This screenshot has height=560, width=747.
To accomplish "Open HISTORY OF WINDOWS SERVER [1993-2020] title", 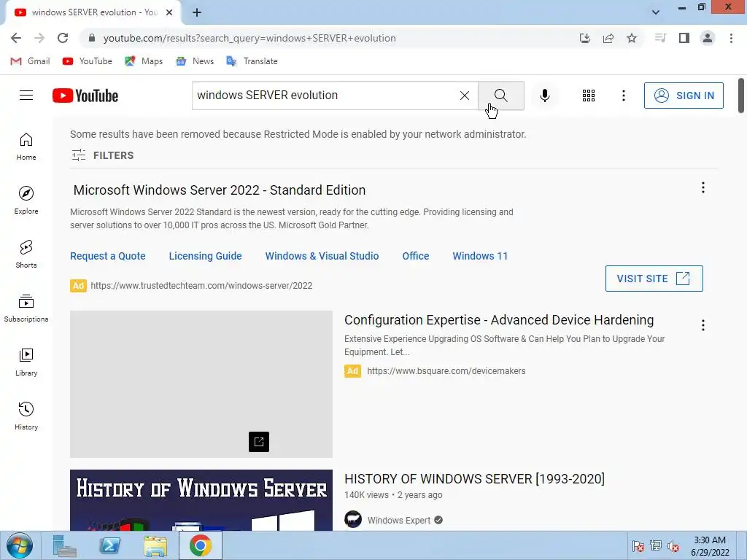I will coord(474,478).
